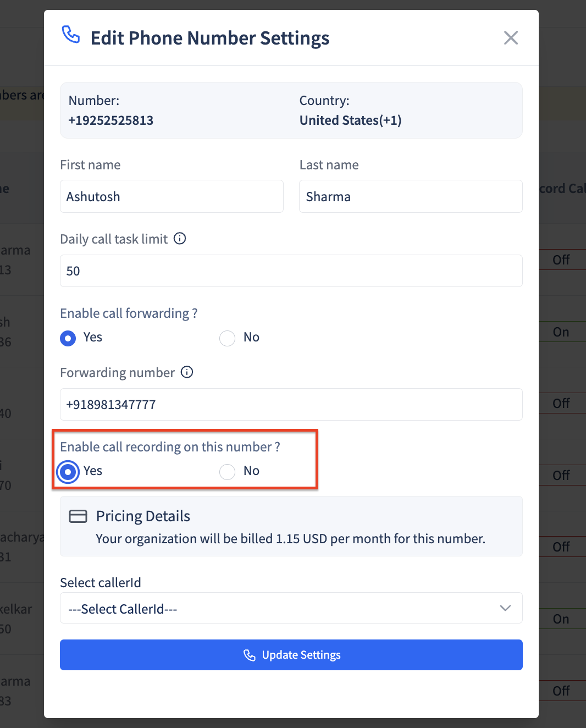The width and height of the screenshot is (586, 728).
Task: Click the info icon beside Forwarding number
Action: (x=187, y=372)
